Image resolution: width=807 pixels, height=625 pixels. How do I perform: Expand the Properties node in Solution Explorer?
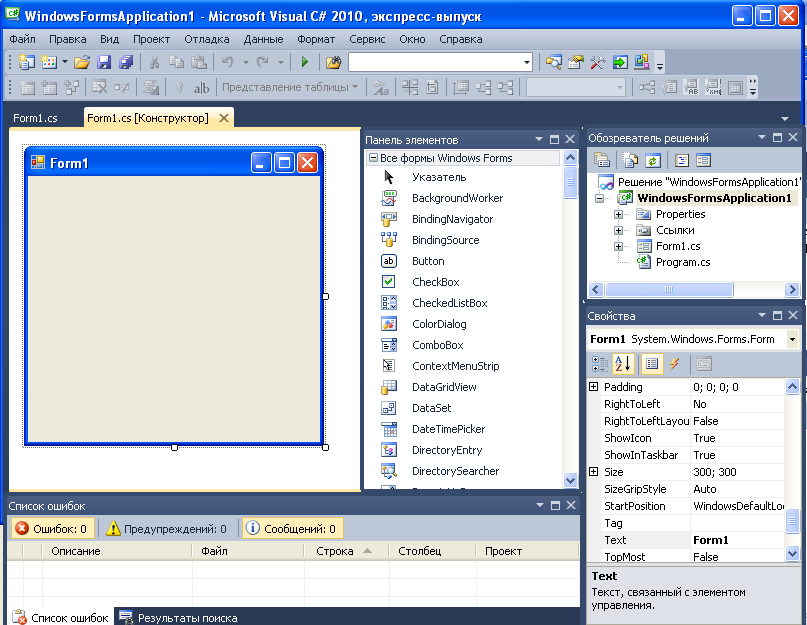pyautogui.click(x=619, y=214)
